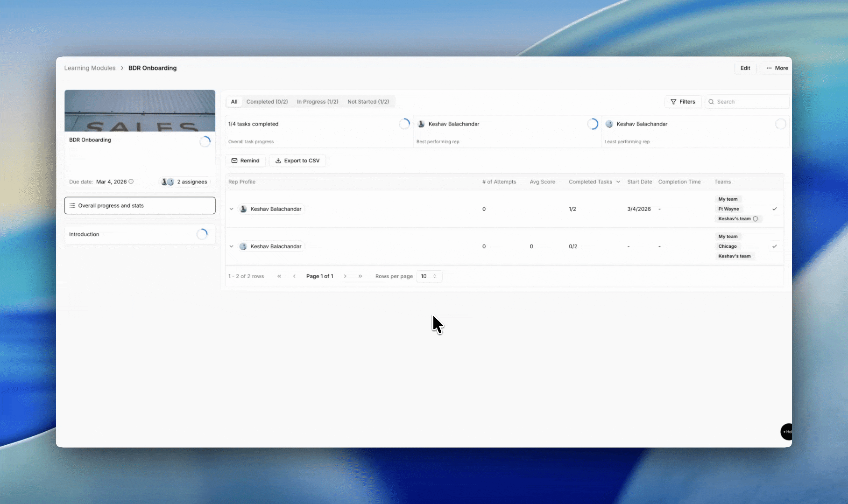848x504 pixels.
Task: Click the overall task progress ring
Action: click(404, 124)
